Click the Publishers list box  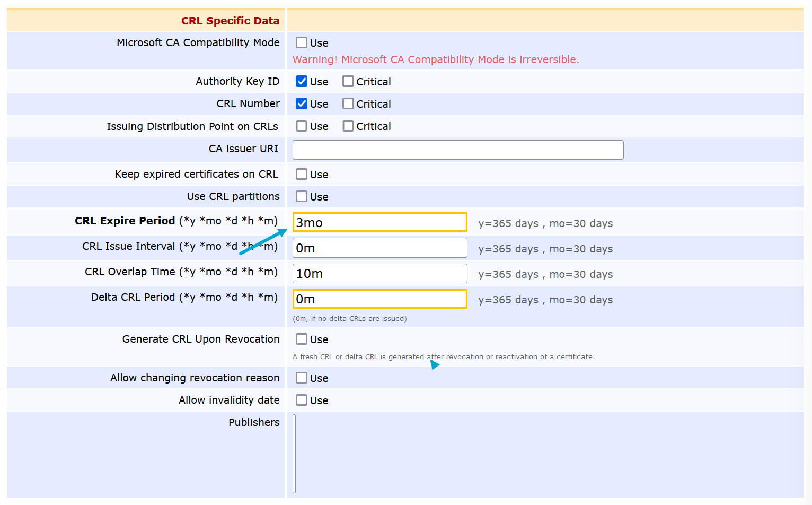(295, 454)
